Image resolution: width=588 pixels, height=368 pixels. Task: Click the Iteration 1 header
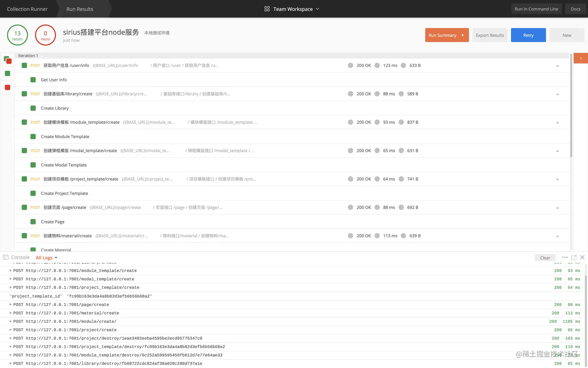click(28, 56)
